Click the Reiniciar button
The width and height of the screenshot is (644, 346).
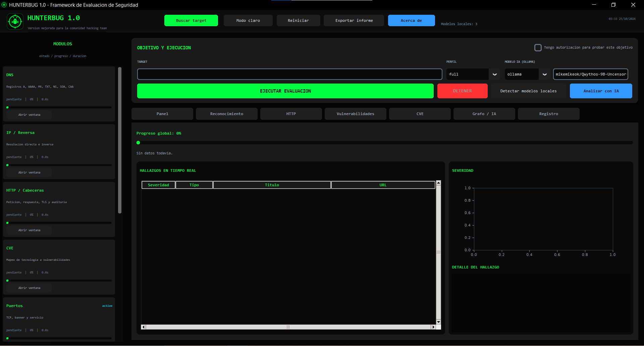[x=299, y=20]
